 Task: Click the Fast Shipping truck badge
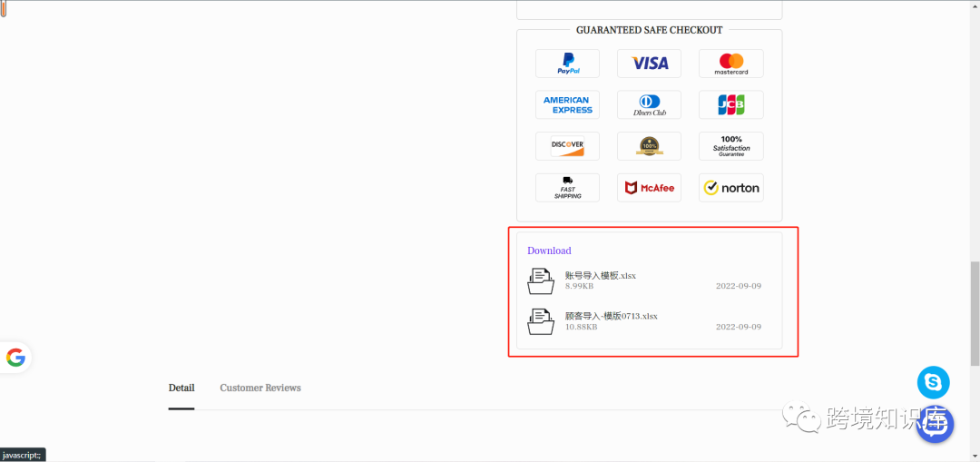567,188
